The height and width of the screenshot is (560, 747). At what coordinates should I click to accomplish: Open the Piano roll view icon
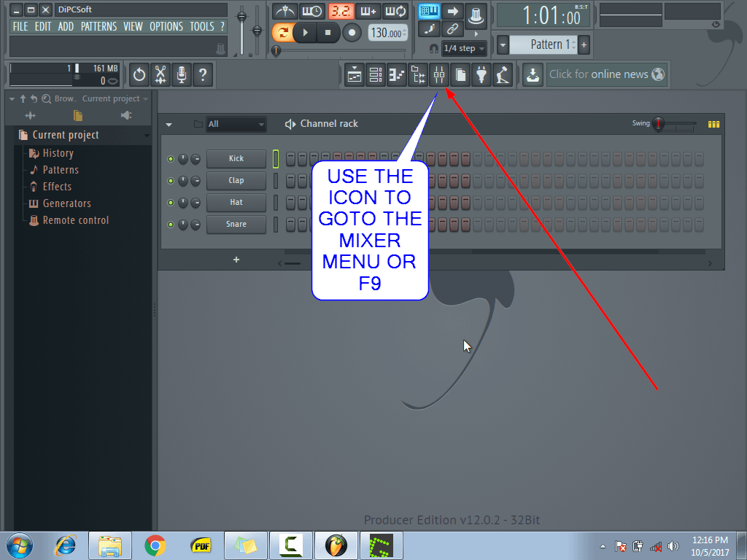[x=397, y=75]
